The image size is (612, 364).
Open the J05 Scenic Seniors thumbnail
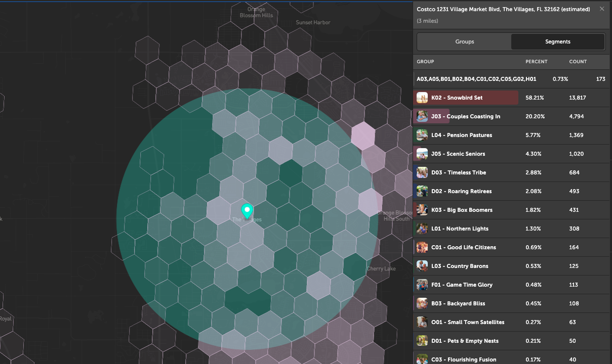tap(422, 154)
